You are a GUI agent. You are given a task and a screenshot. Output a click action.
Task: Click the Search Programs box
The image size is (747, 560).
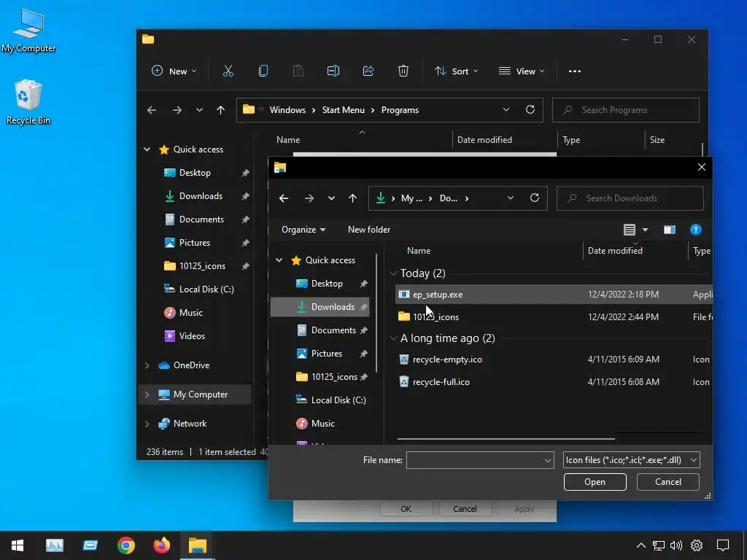[x=625, y=110]
